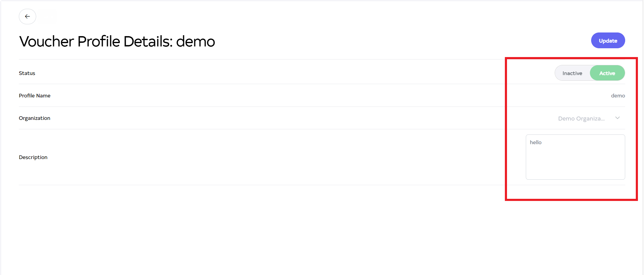Click the Status field label

[x=27, y=73]
